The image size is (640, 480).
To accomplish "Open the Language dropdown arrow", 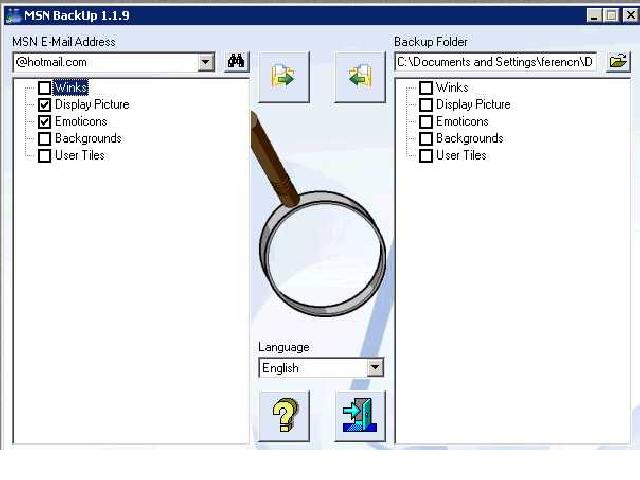I will tap(375, 368).
